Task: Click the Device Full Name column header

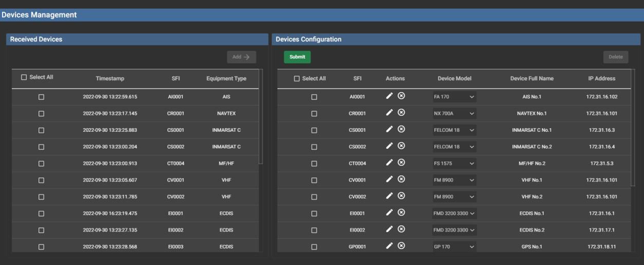Action: tap(532, 79)
